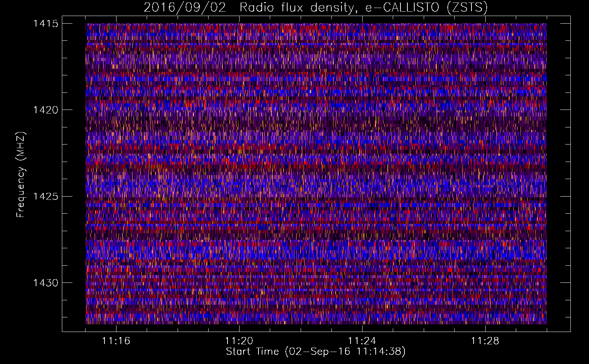The image size is (589, 364).
Task: Click the 1415 frequency axis label
Action: coord(46,24)
